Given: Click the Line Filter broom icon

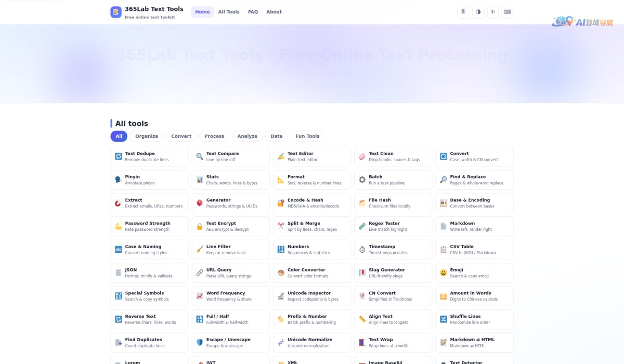Looking at the screenshot, I should pyautogui.click(x=200, y=250).
